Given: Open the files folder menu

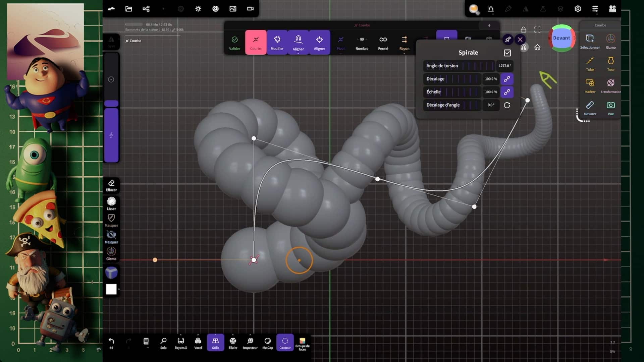Looking at the screenshot, I should click(128, 9).
